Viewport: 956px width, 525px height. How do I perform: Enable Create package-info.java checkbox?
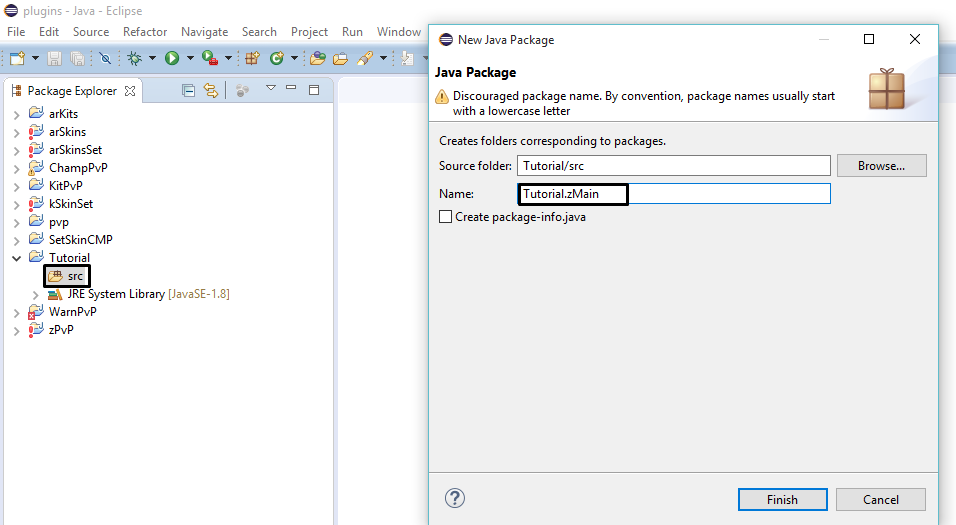pos(446,217)
